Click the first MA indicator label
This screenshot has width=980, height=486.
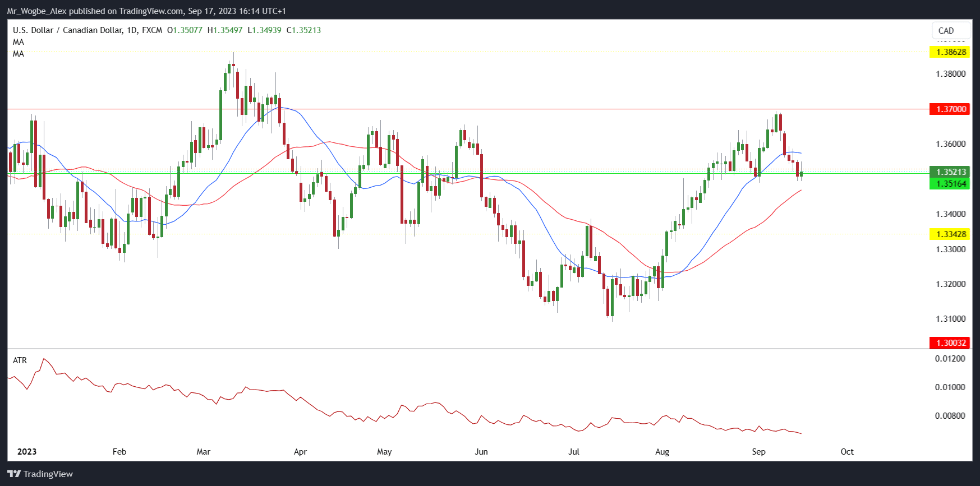(x=19, y=42)
